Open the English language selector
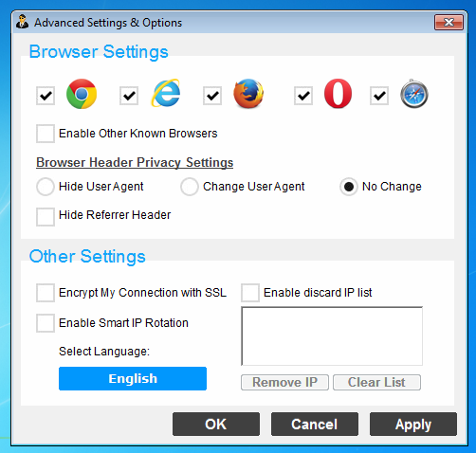The image size is (476, 453). [x=133, y=378]
